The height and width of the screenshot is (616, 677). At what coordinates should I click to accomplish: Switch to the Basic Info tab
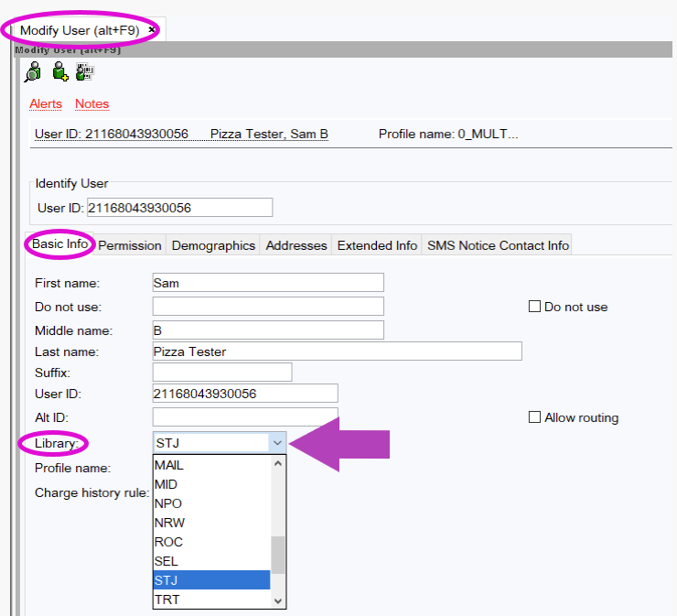(60, 244)
